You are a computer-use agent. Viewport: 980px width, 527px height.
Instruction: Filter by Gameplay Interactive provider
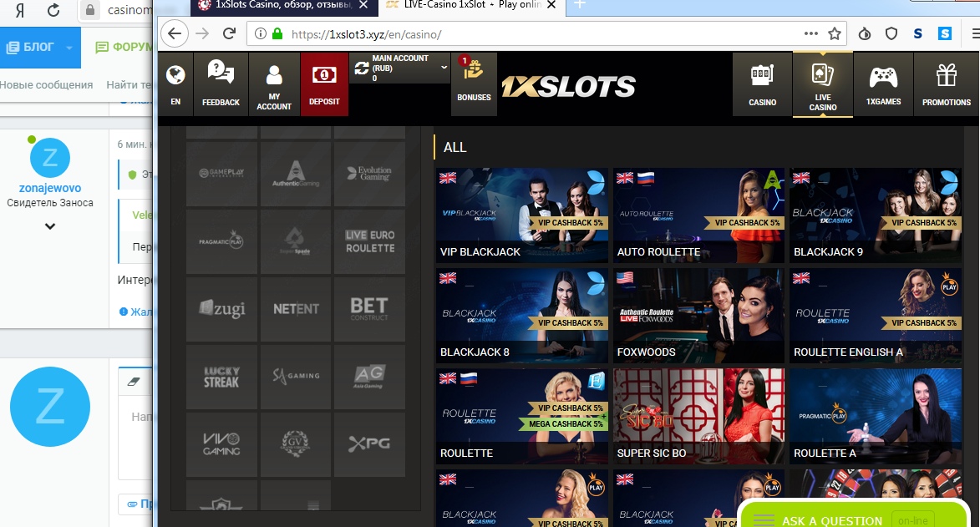(221, 173)
